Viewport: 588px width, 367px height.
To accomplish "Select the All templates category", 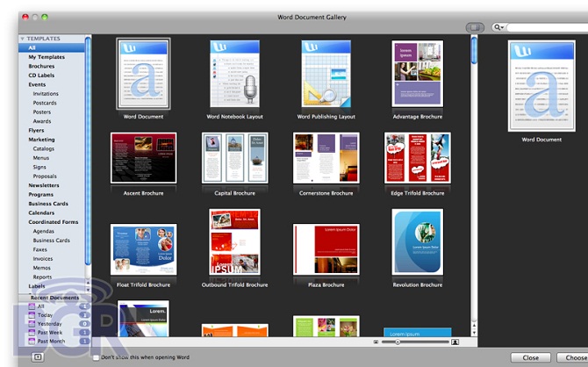I will pyautogui.click(x=52, y=47).
